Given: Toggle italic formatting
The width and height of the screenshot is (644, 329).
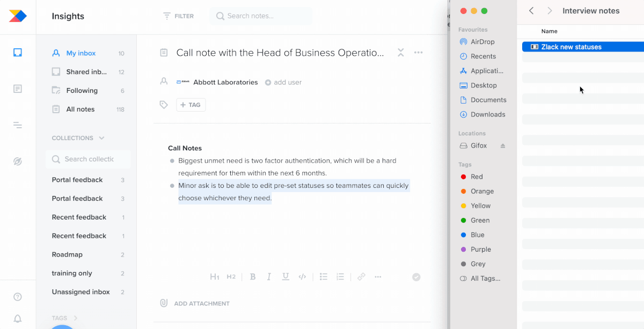Looking at the screenshot, I should coord(269,277).
